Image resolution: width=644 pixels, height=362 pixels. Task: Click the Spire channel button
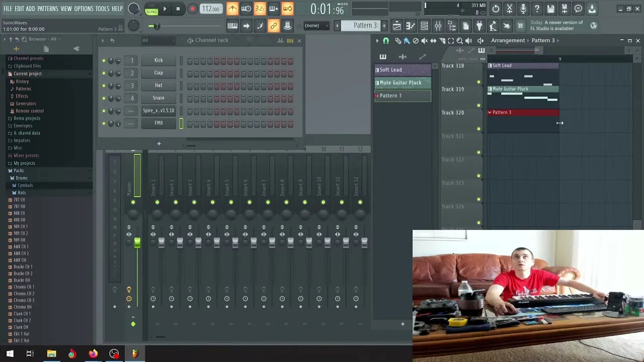tap(158, 111)
